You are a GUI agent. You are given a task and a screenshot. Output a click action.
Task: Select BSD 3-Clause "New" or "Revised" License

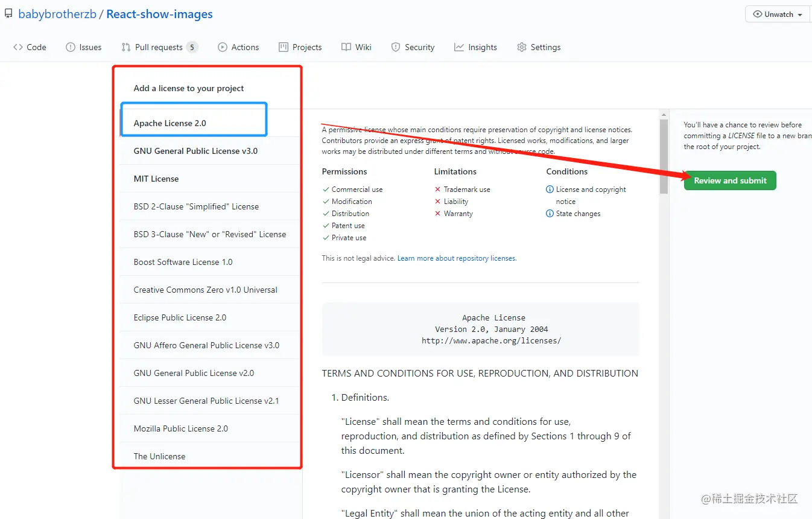click(x=210, y=234)
